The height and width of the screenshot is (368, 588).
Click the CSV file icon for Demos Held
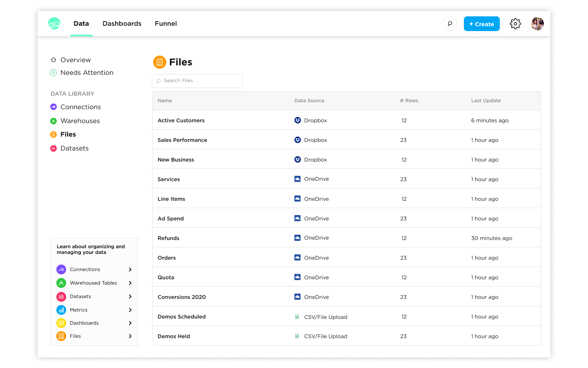click(297, 336)
